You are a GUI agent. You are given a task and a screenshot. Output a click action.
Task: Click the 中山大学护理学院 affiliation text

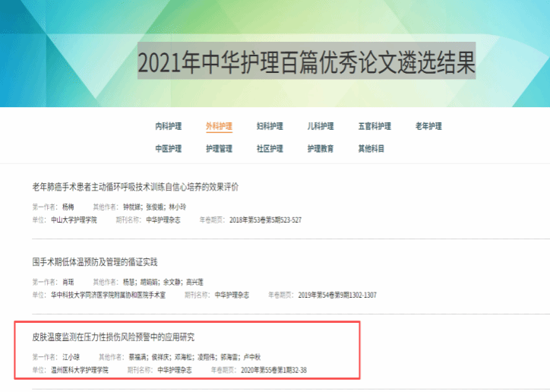click(x=74, y=220)
